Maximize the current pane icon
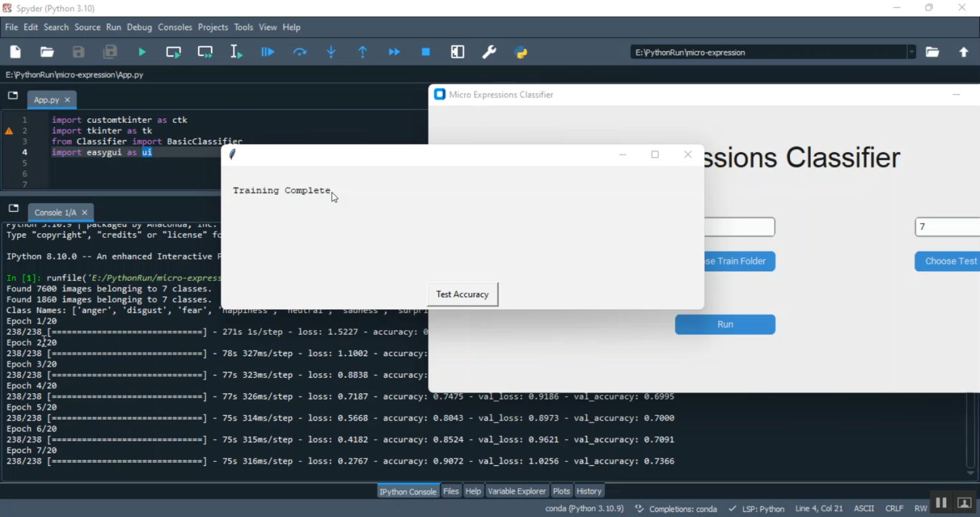The image size is (980, 517). (457, 52)
